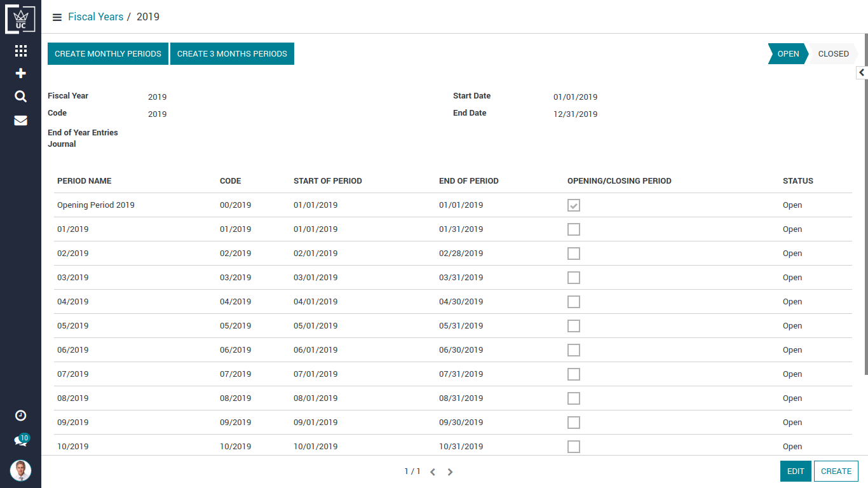This screenshot has height=488, width=868.
Task: Click the plus quick-create icon in sidebar
Action: [20, 74]
